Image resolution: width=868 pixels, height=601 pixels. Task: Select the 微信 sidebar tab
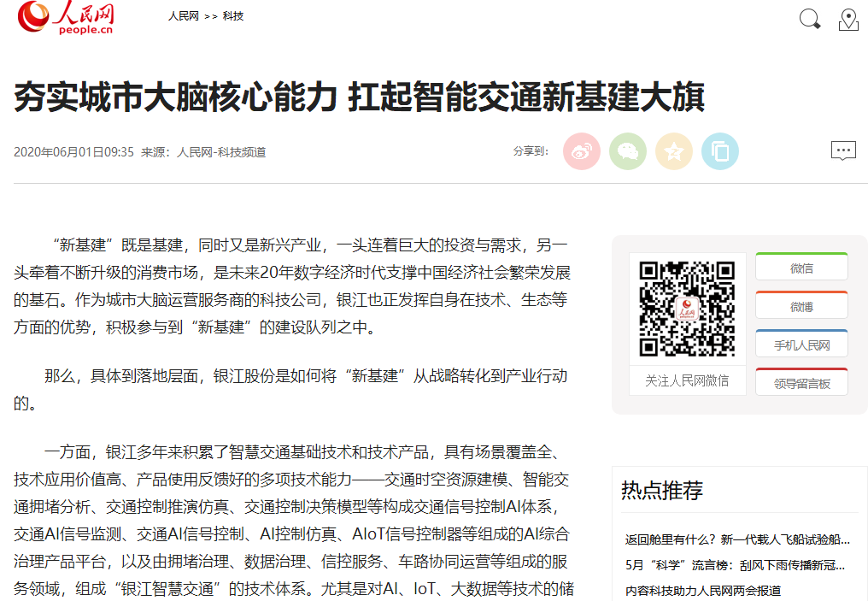tap(801, 268)
